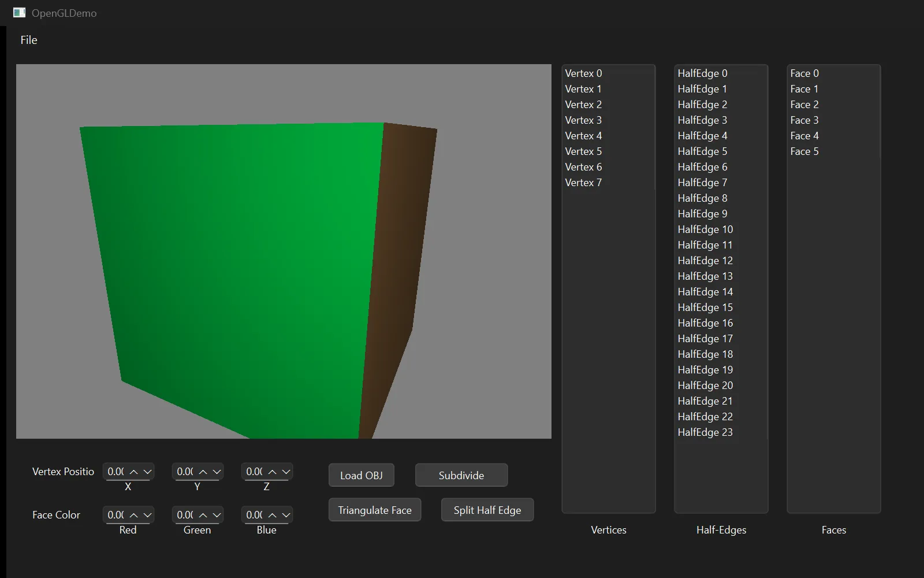924x578 pixels.
Task: Increase Vertex Position X value with up arrow
Action: tap(134, 472)
